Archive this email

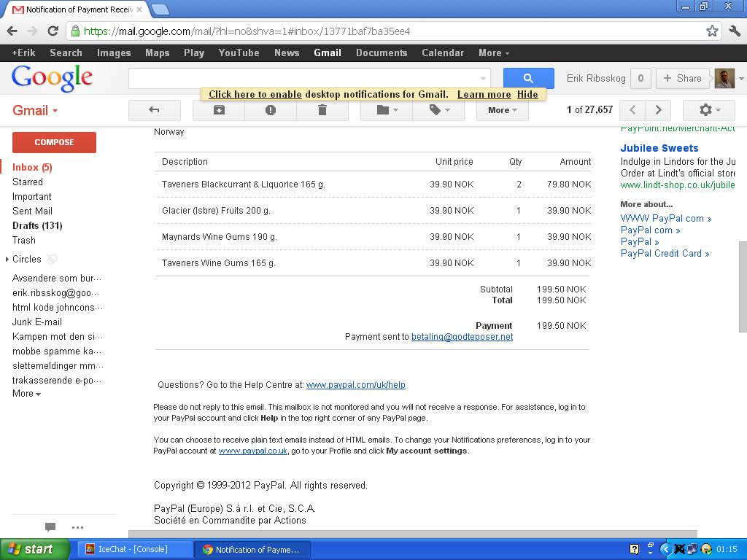[x=219, y=110]
